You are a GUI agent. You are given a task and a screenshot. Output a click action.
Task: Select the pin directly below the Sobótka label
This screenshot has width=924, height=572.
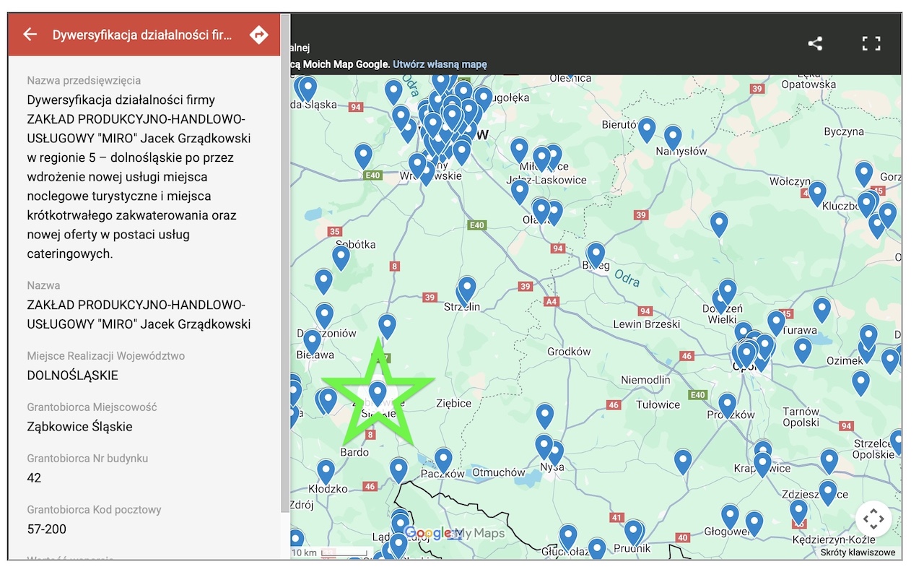pyautogui.click(x=341, y=258)
